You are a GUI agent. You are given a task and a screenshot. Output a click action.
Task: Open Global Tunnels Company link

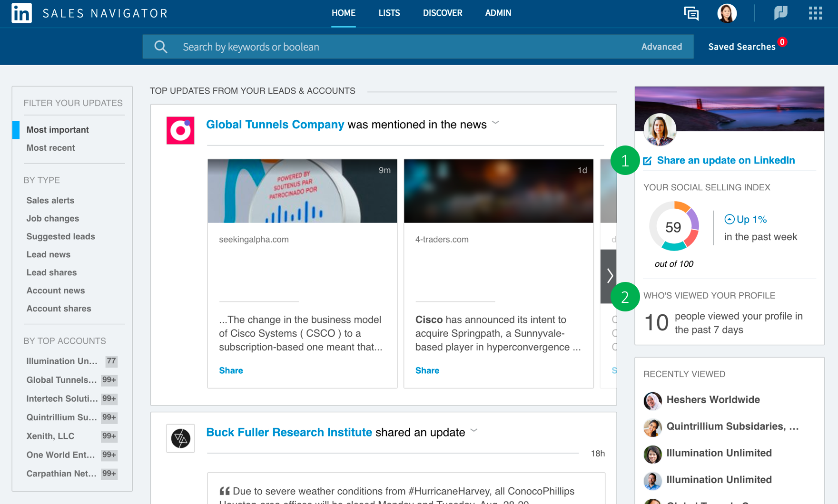point(275,124)
